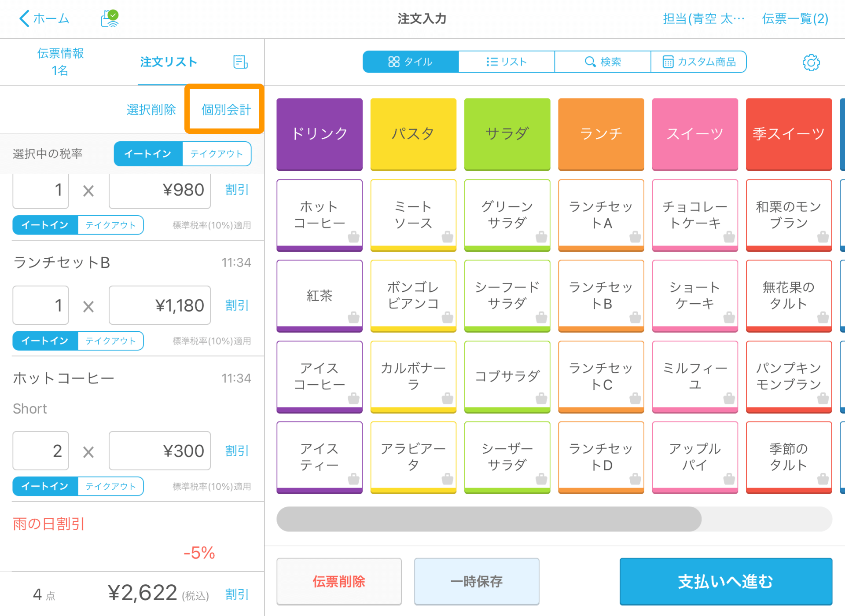Open the order slip memo icon
This screenshot has width=845, height=616.
240,62
